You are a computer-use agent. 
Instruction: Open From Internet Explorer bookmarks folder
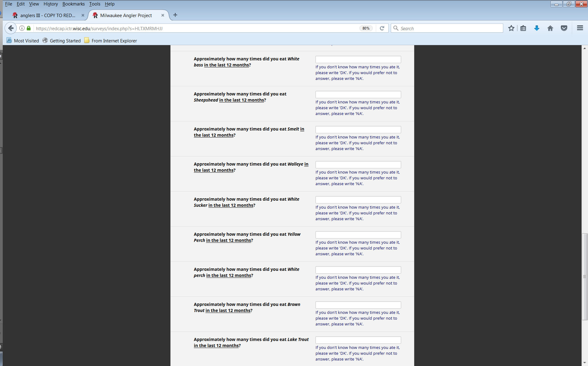[110, 41]
